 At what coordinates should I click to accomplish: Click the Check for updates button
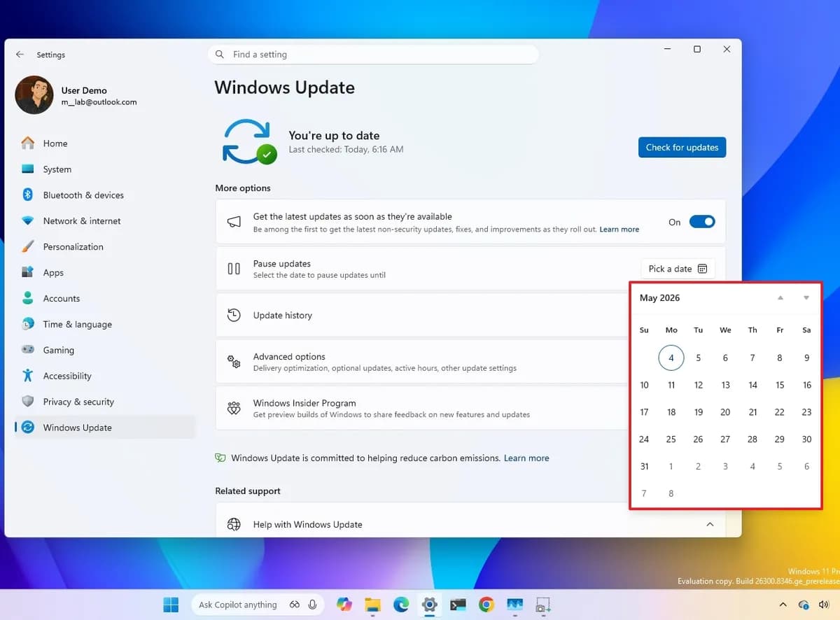tap(682, 148)
